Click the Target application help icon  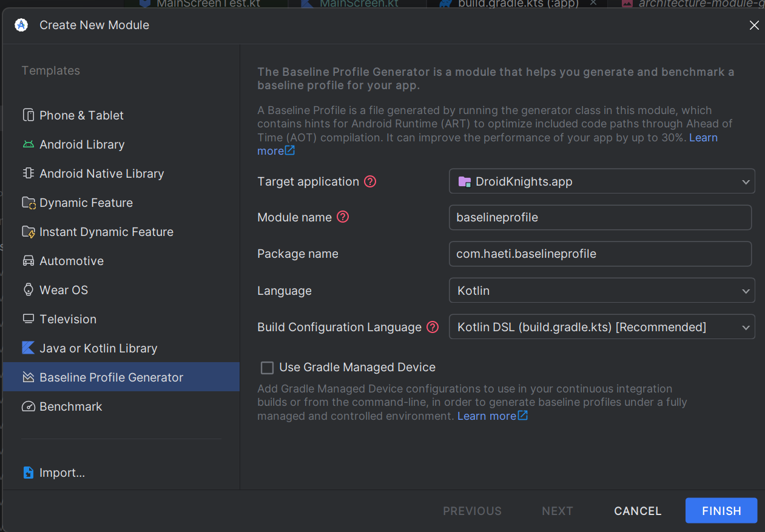click(370, 181)
